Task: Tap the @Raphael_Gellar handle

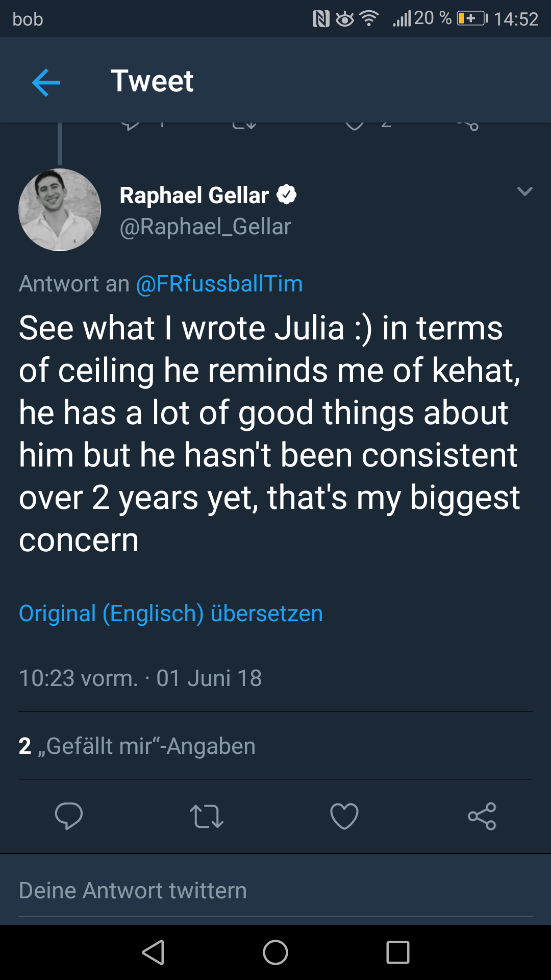Action: [x=205, y=227]
